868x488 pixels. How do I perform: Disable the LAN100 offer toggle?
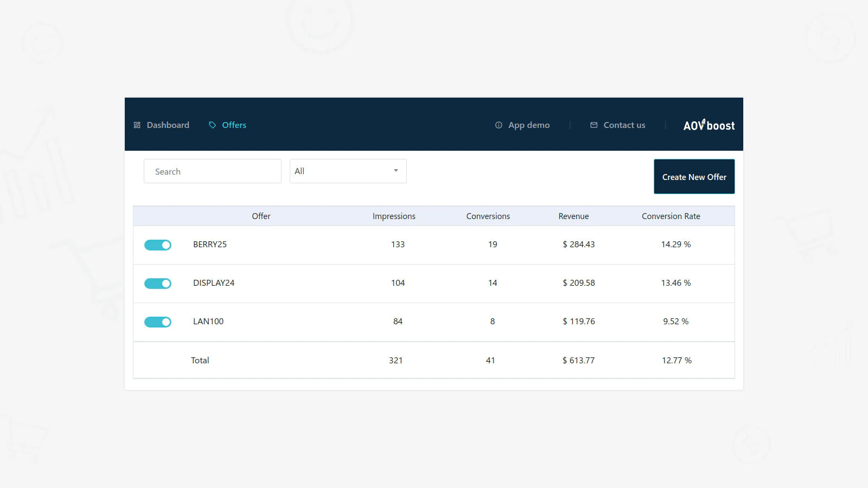click(158, 322)
